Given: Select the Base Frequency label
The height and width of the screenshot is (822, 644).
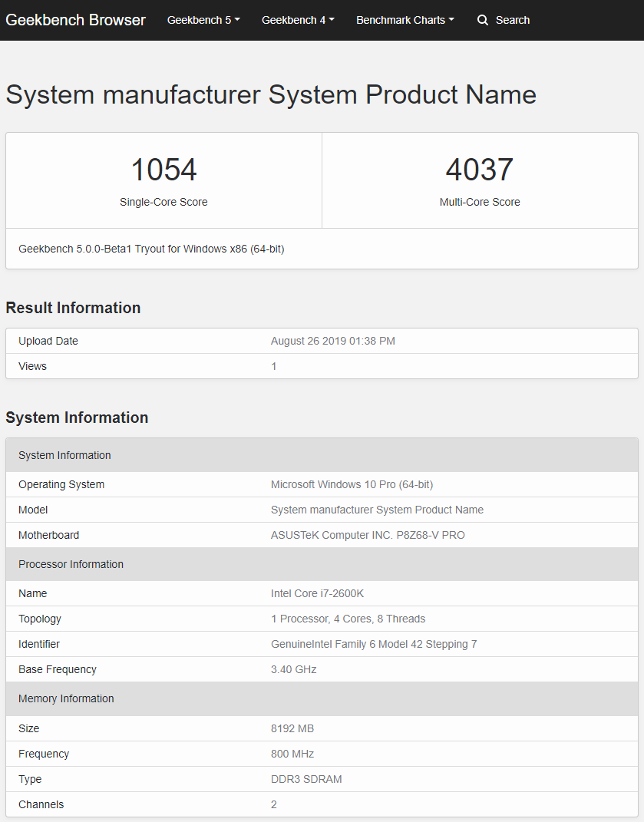Looking at the screenshot, I should tap(57, 669).
